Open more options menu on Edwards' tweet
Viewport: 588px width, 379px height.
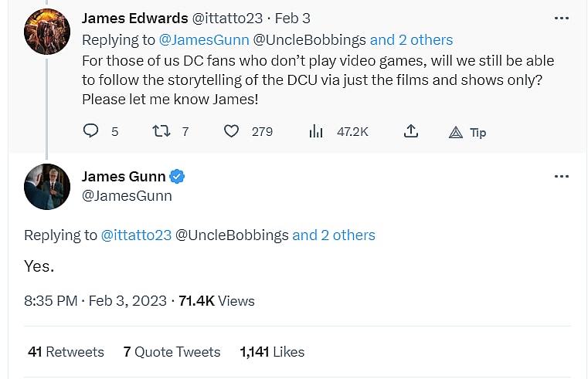coord(562,17)
